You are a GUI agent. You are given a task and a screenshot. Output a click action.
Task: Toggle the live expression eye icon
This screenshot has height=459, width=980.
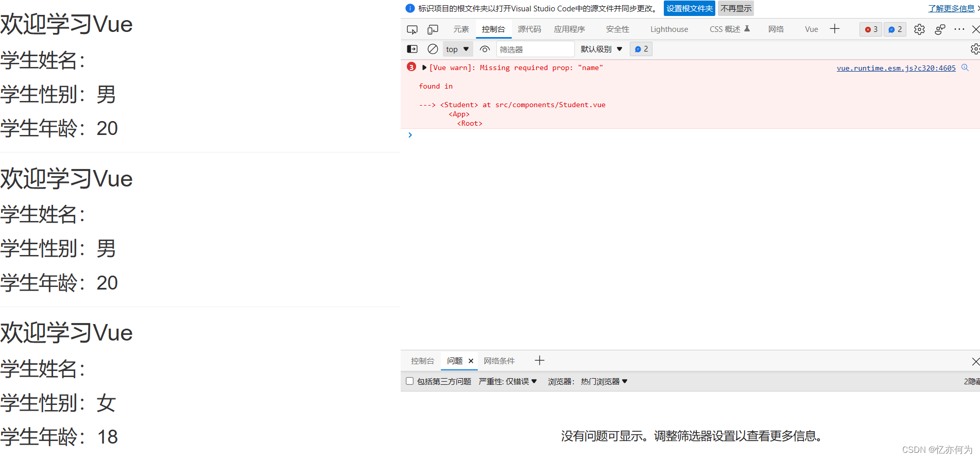coord(485,49)
